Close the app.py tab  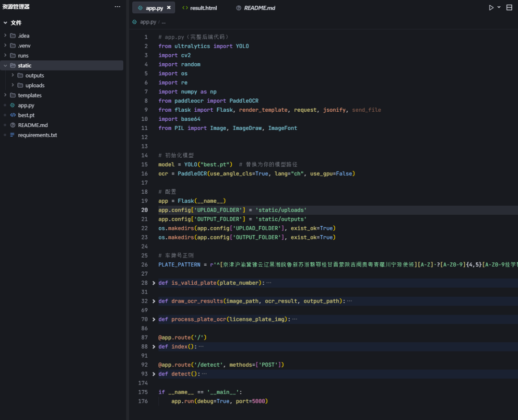[169, 8]
